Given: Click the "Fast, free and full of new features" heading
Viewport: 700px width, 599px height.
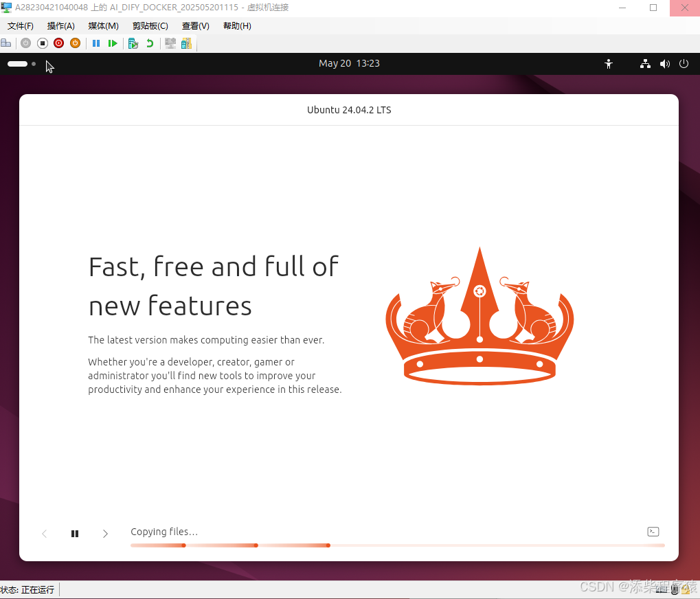Looking at the screenshot, I should click(x=214, y=286).
